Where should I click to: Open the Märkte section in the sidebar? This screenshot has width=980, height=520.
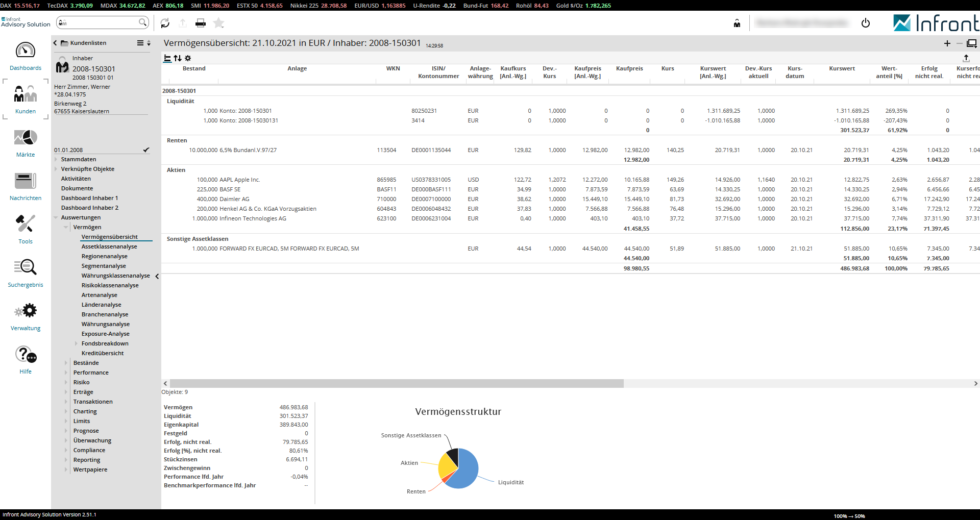(26, 143)
